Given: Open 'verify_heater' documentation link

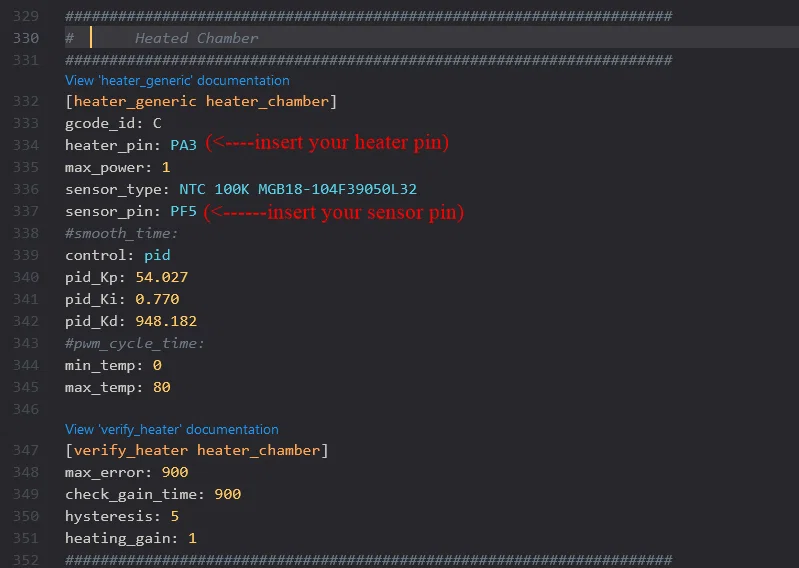Looking at the screenshot, I should click(171, 429).
